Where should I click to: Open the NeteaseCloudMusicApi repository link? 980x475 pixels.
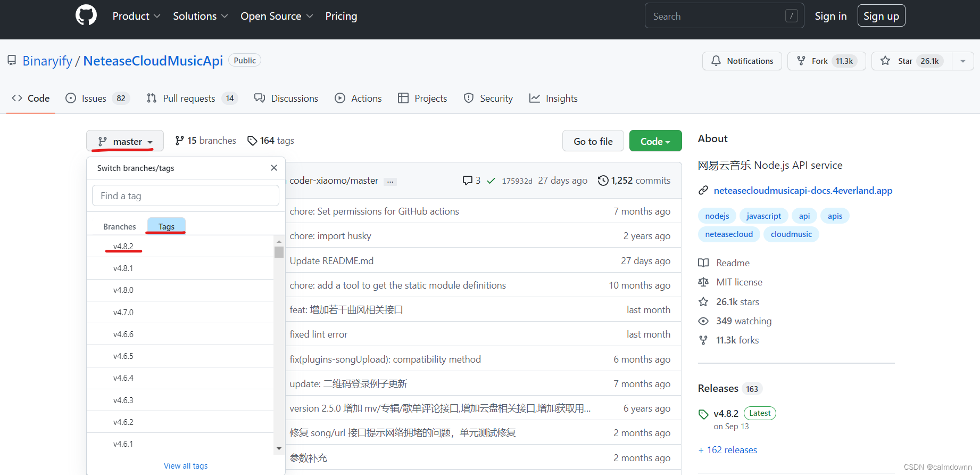click(x=153, y=61)
